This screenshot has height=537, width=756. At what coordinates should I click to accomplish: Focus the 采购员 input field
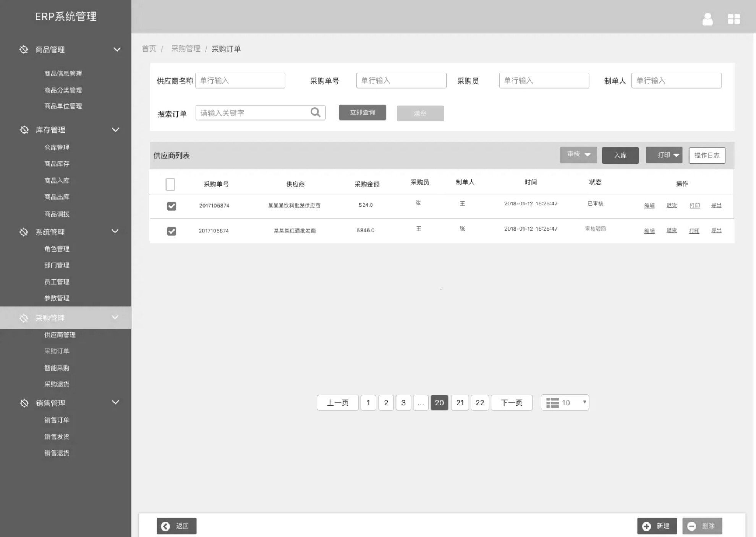tap(544, 81)
